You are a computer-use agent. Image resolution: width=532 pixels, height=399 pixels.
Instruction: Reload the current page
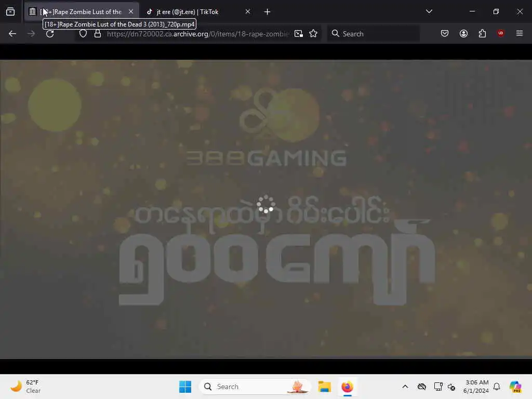[50, 34]
